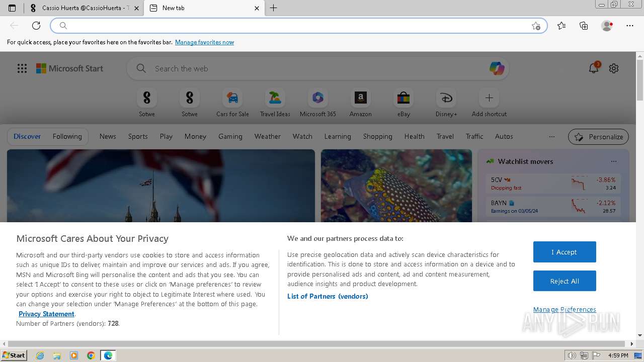644x362 pixels.
Task: Open File Explorer from the taskbar
Action: [57, 355]
